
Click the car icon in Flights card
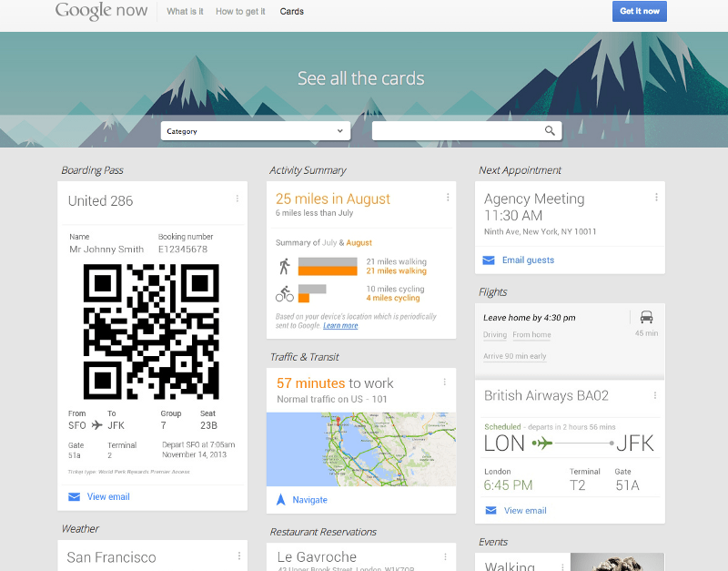click(646, 318)
